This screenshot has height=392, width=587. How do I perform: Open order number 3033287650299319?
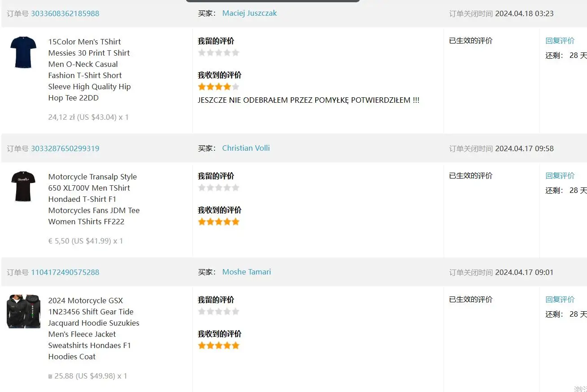[65, 148]
